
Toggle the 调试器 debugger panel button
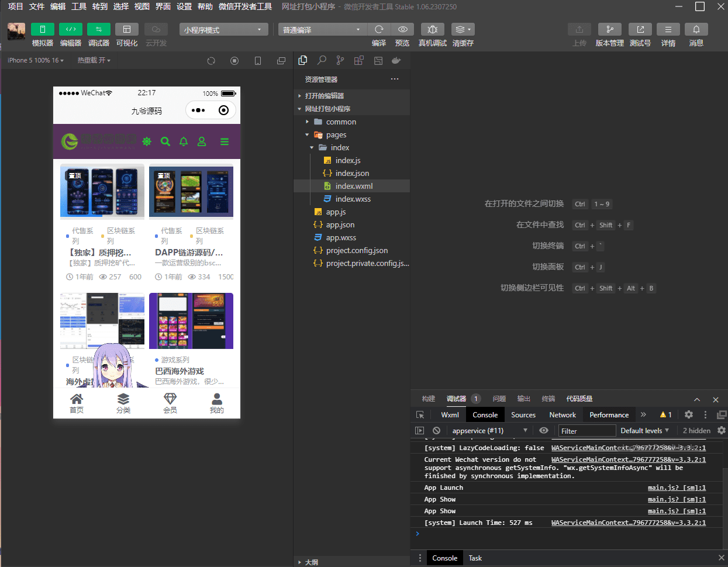(99, 30)
